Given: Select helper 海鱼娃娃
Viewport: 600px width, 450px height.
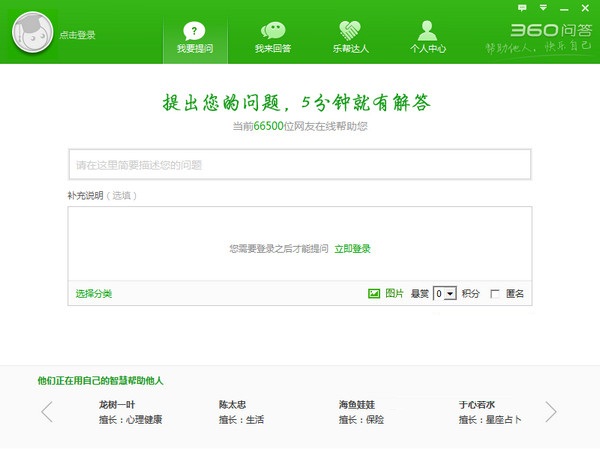Looking at the screenshot, I should pos(357,404).
